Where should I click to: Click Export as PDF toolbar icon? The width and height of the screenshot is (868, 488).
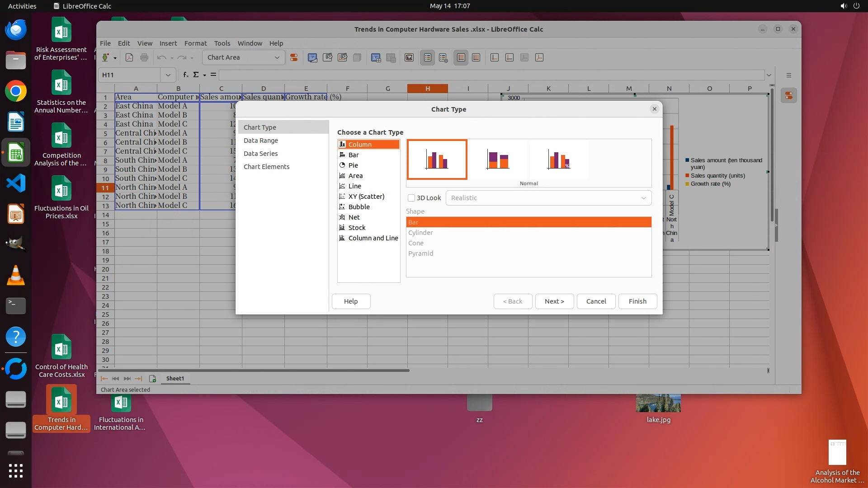129,57
